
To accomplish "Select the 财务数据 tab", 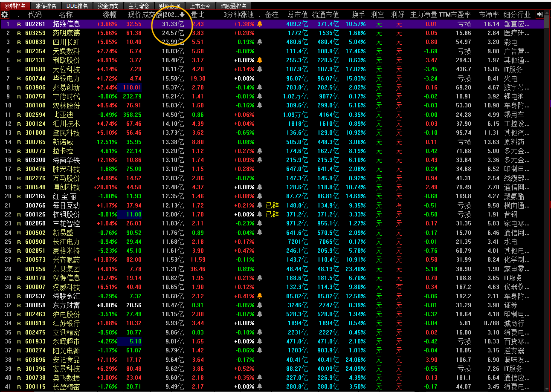I will pyautogui.click(x=170, y=6).
